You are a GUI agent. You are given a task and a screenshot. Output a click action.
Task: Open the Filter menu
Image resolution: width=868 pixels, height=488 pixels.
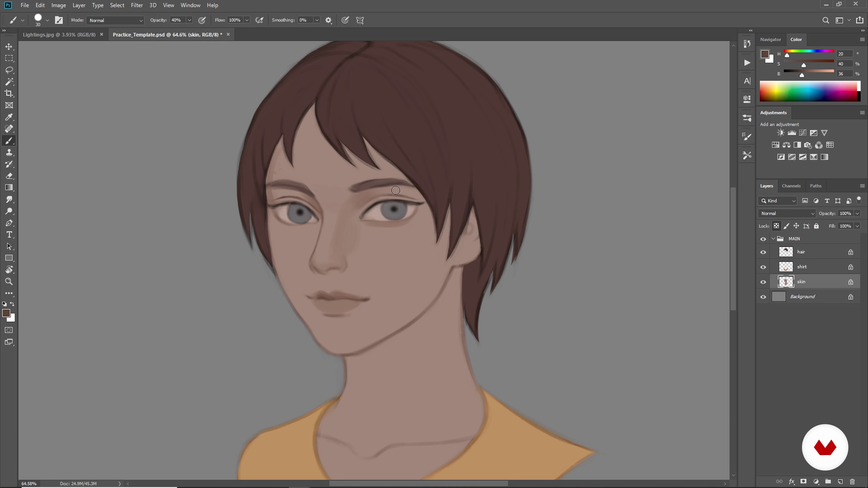[x=137, y=5]
